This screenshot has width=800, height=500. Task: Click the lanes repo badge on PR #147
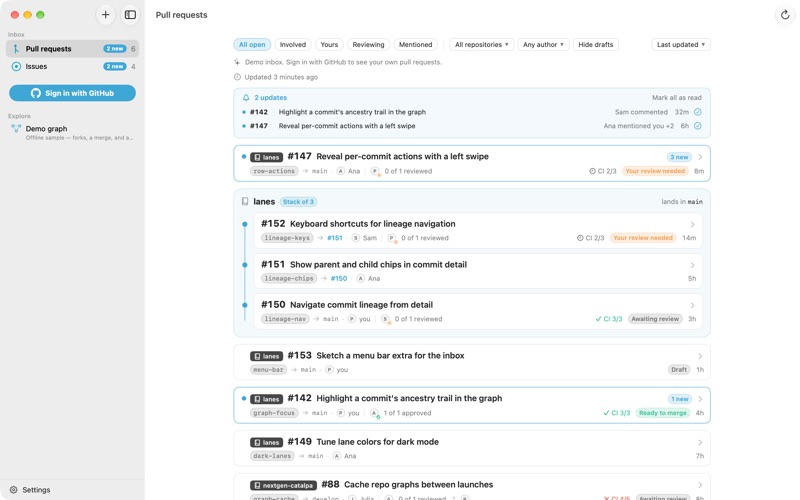pyautogui.click(x=266, y=157)
